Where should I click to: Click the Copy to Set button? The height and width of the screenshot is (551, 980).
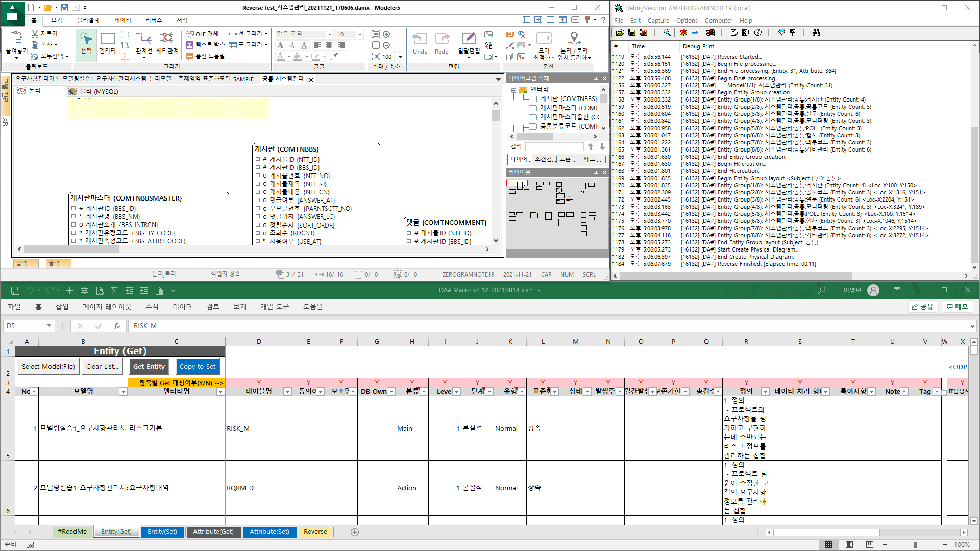198,366
